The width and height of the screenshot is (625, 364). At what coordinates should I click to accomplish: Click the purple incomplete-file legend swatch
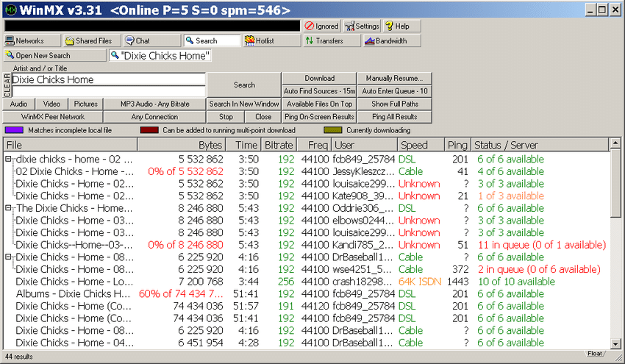tap(14, 130)
